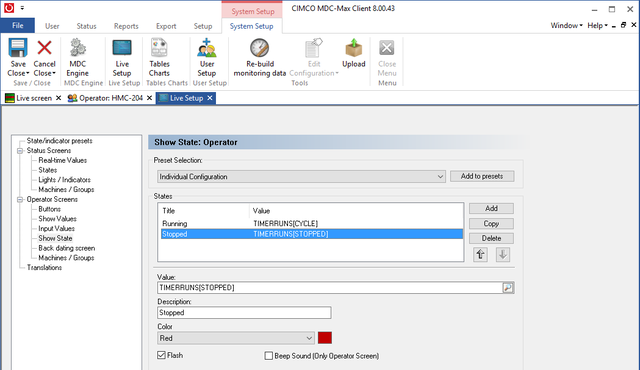The image size is (640, 370).
Task: Click the greyed Edit Configuration icon
Action: click(314, 48)
